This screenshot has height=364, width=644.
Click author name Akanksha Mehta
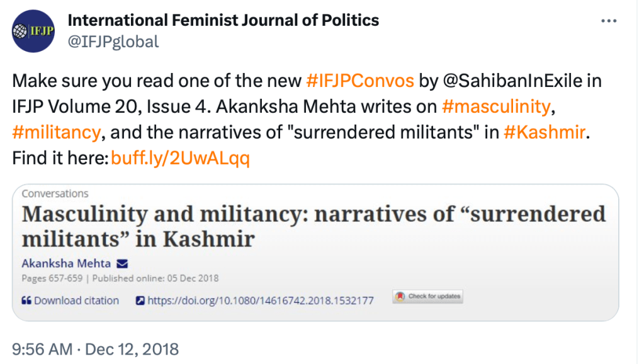pos(67,263)
